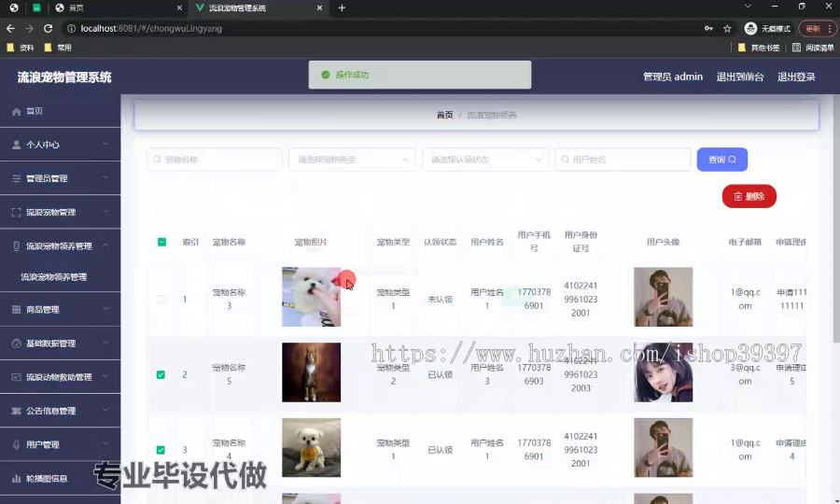Expand the 商品管理 sidebar menu
The width and height of the screenshot is (840, 504).
click(x=60, y=310)
